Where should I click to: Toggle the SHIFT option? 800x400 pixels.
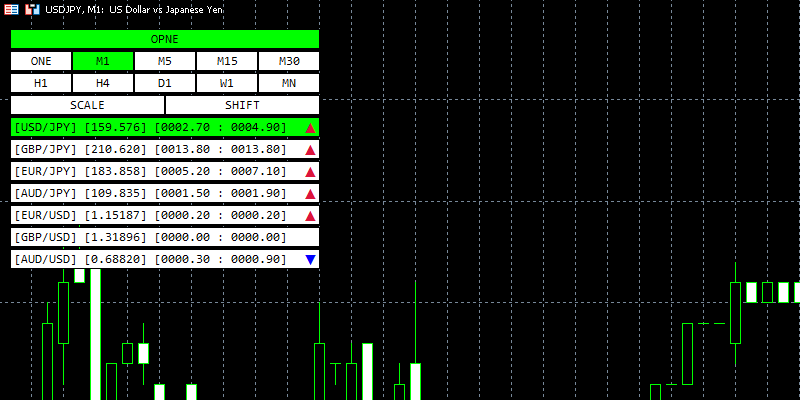[x=242, y=105]
